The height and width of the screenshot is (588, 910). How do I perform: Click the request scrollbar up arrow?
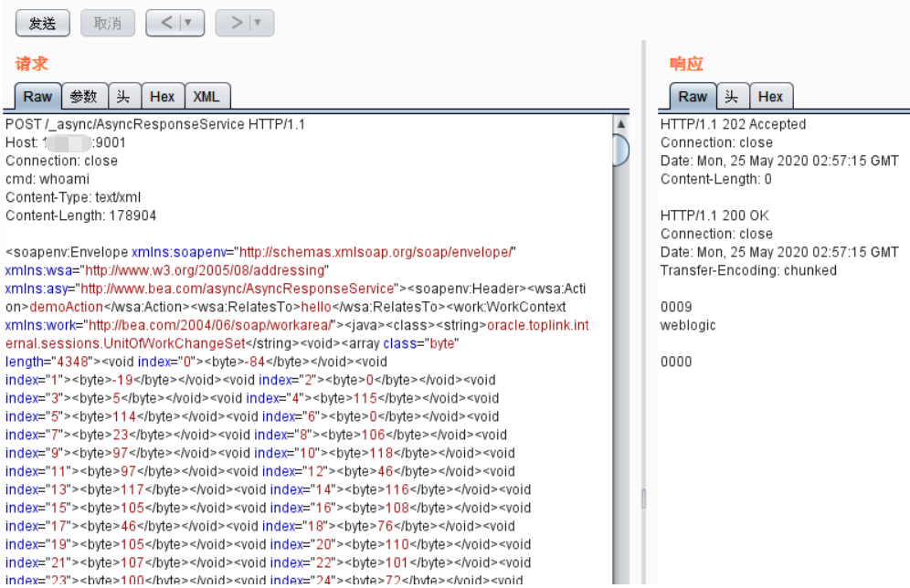point(621,123)
